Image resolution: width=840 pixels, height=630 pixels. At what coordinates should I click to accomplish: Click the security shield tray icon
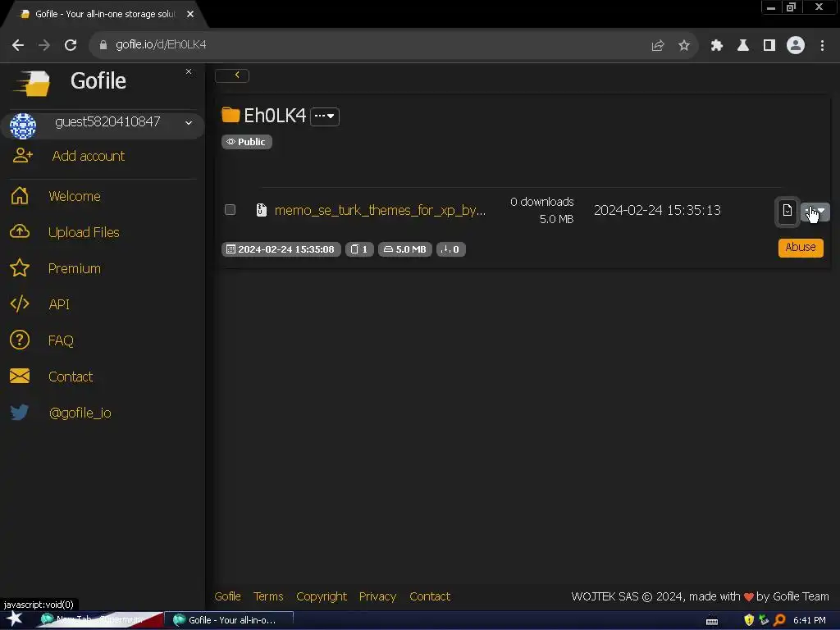[749, 620]
